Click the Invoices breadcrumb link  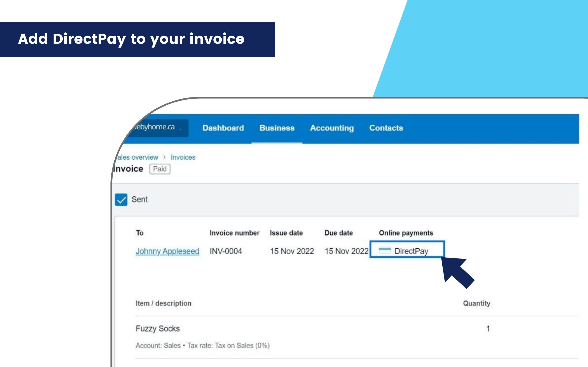tap(183, 157)
